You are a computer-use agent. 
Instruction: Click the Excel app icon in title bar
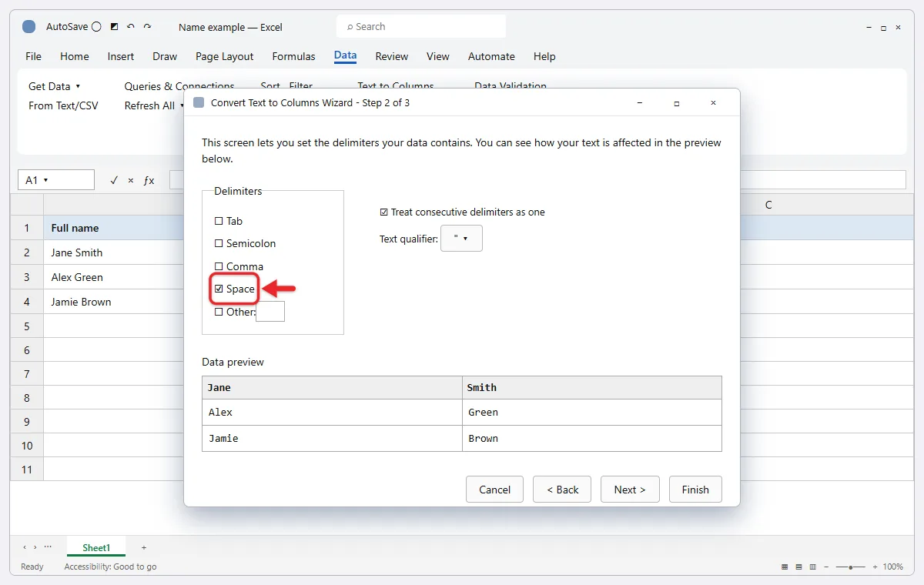point(28,27)
